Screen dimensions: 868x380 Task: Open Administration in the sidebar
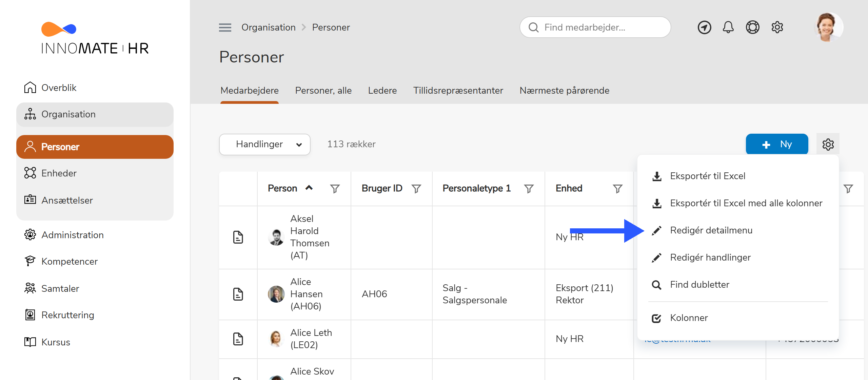pos(95,235)
